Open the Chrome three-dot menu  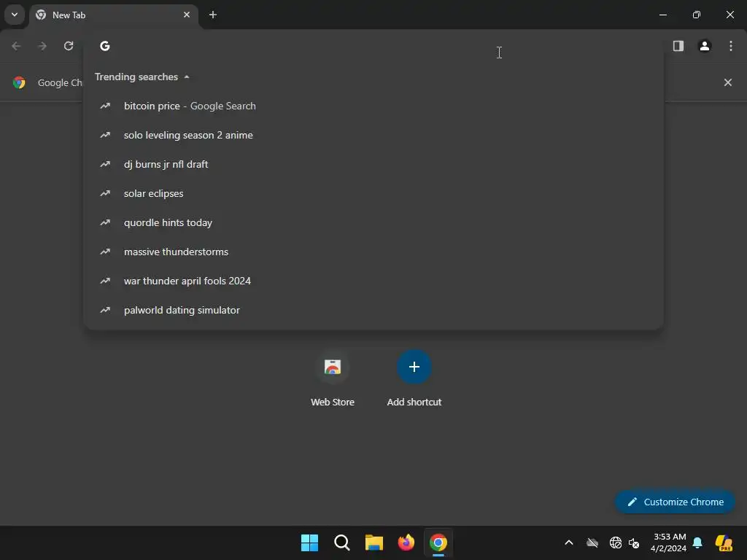click(731, 46)
